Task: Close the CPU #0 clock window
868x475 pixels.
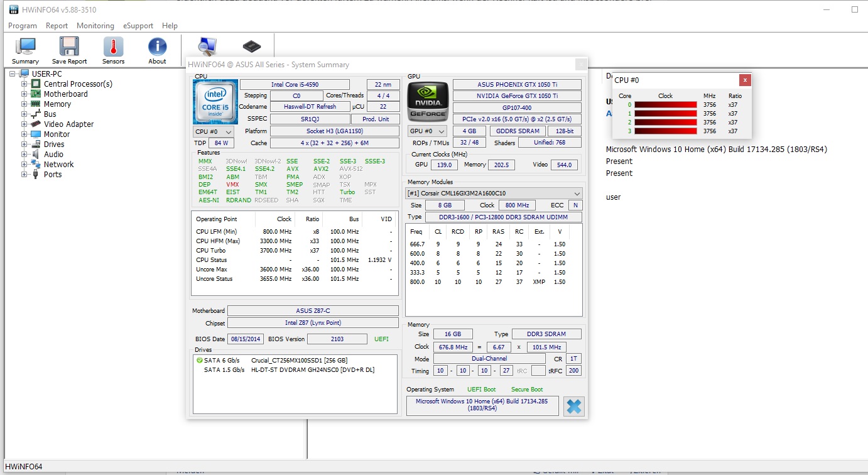Action: tap(744, 80)
